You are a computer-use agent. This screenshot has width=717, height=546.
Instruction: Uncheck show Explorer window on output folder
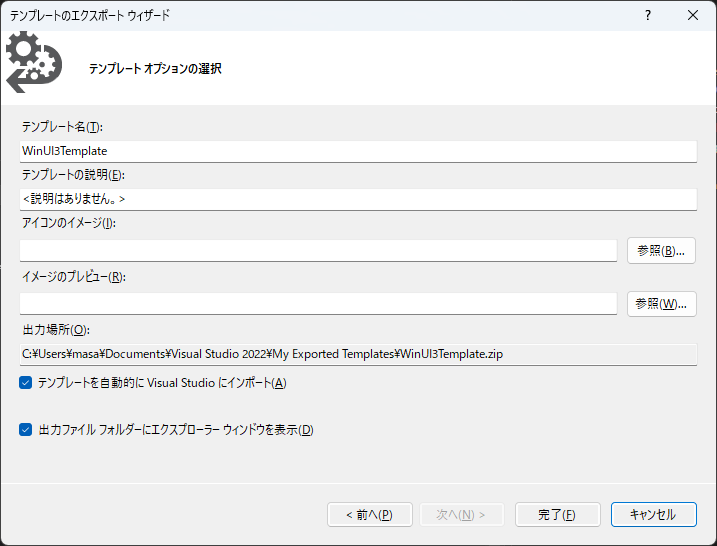(x=26, y=430)
